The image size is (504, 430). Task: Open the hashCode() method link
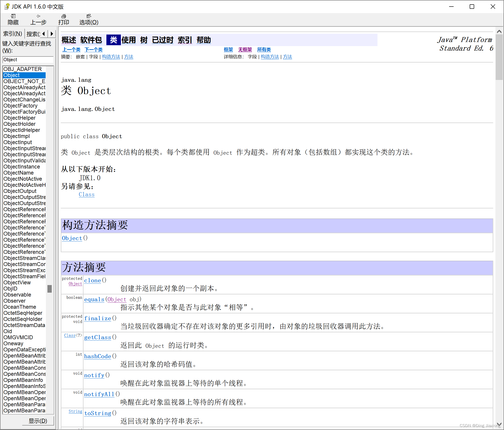98,356
